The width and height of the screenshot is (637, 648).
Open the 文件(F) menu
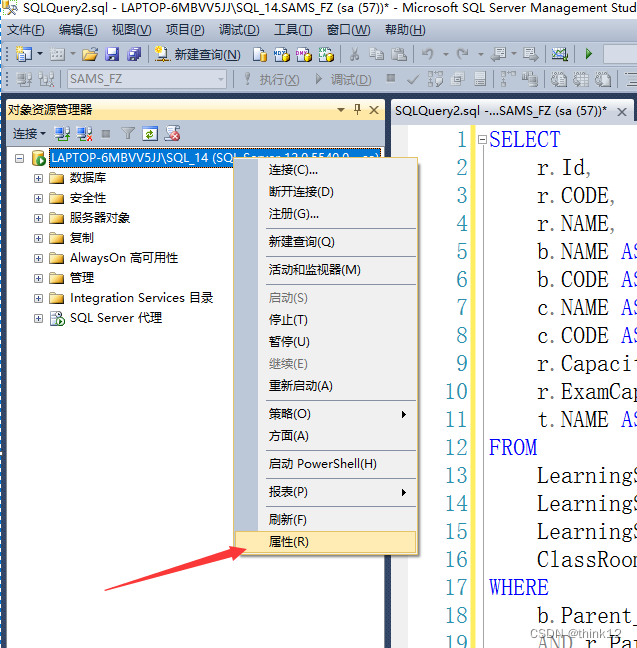point(26,30)
